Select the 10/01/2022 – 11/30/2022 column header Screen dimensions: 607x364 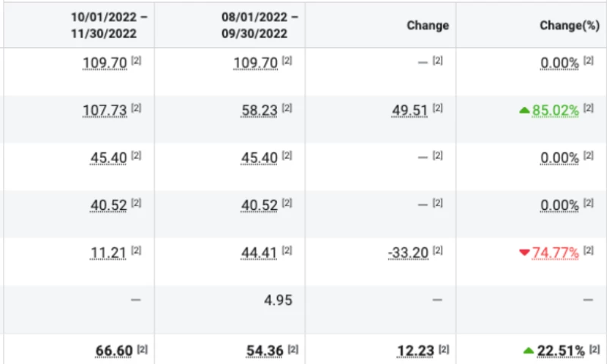point(109,25)
